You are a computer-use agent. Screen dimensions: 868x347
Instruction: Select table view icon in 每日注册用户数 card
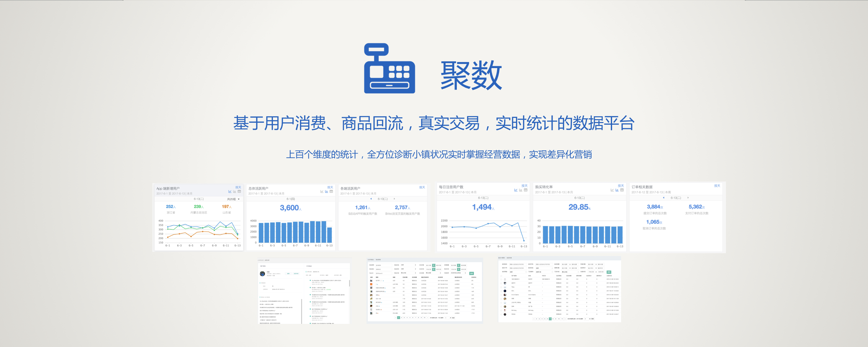(x=526, y=190)
